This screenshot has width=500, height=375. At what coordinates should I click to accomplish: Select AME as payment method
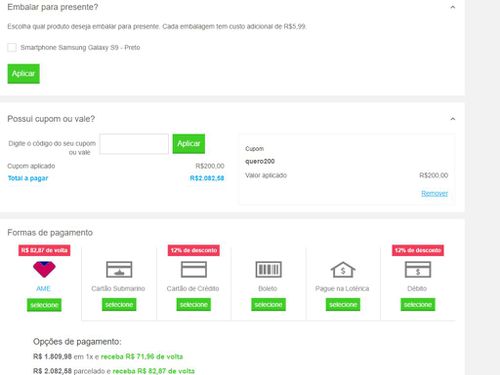point(44,305)
